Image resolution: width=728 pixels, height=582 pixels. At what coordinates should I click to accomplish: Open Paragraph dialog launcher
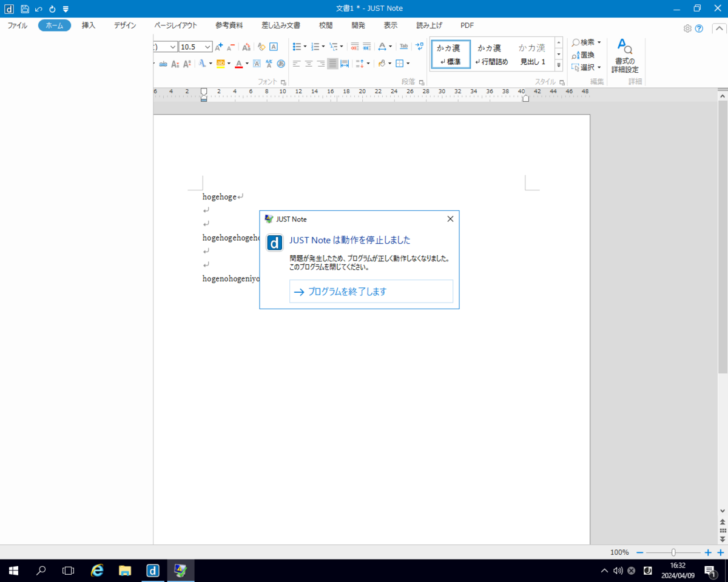click(x=422, y=82)
